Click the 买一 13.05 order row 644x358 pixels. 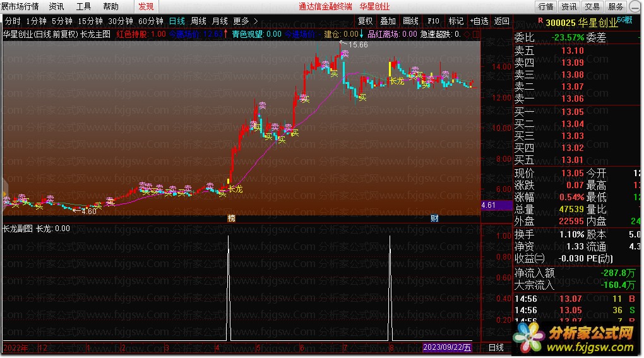click(x=577, y=112)
